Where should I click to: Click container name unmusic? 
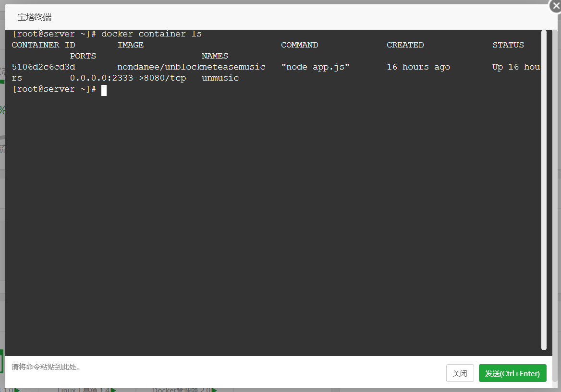220,78
